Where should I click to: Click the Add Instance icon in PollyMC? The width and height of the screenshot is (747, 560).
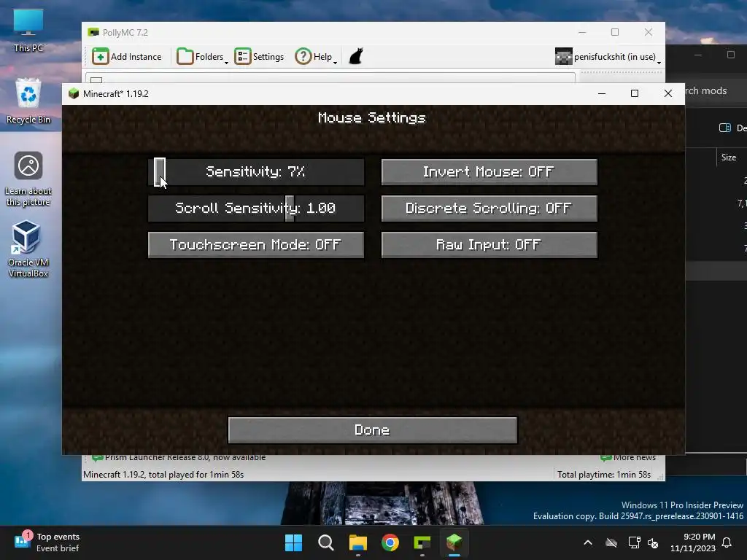[x=100, y=57]
